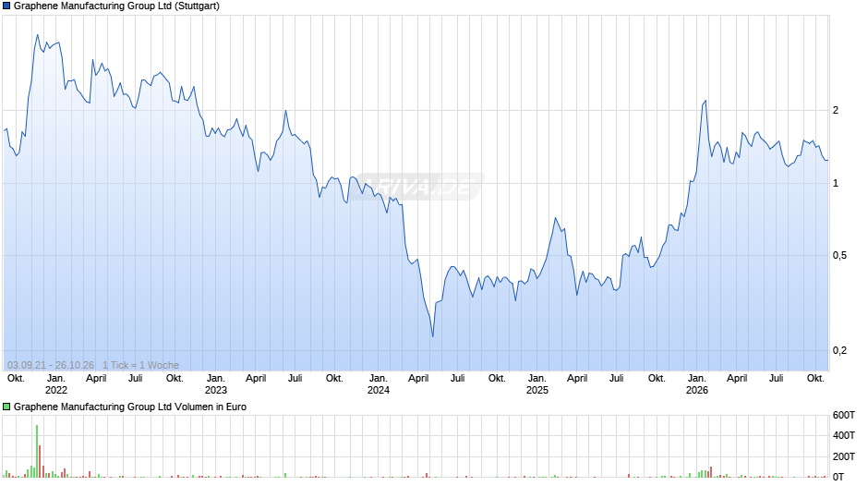Viewport: 868px width, 486px height.
Task: Click price axis label '1'
Action: click(836, 184)
